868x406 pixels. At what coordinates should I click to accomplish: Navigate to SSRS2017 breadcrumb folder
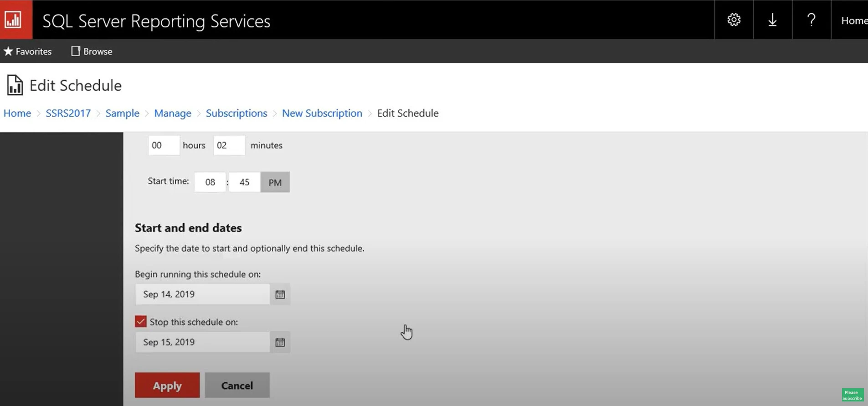point(68,113)
